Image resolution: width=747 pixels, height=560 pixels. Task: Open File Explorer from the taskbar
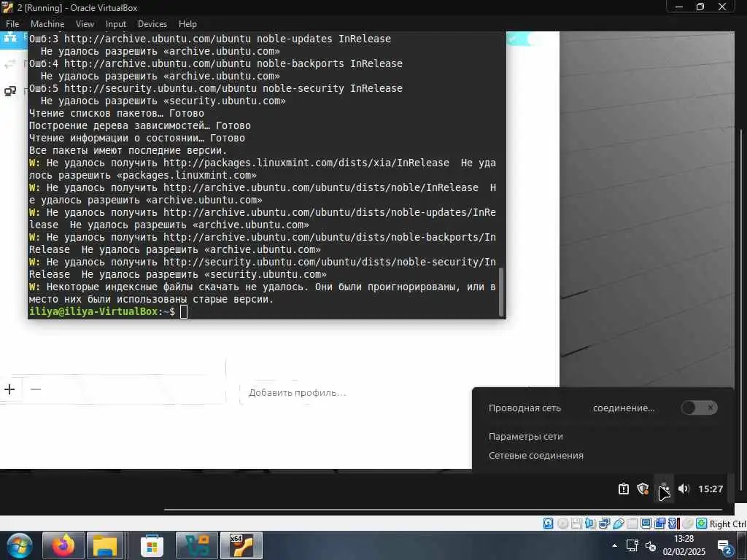point(105,545)
